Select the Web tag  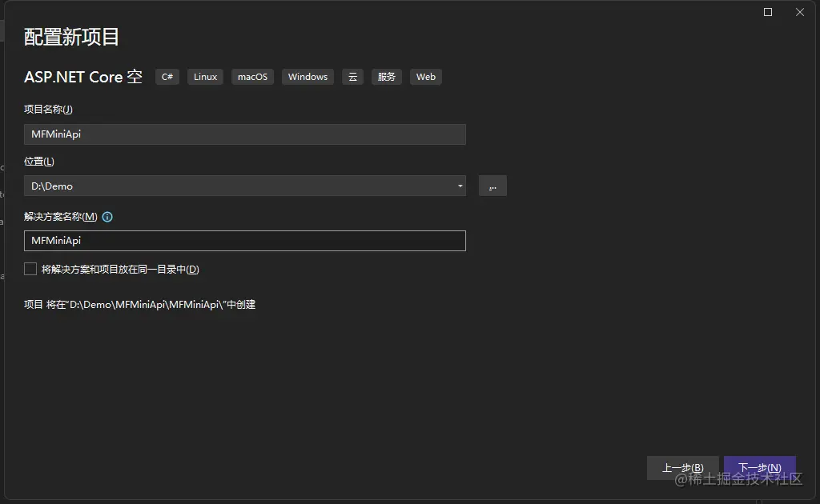click(x=426, y=77)
